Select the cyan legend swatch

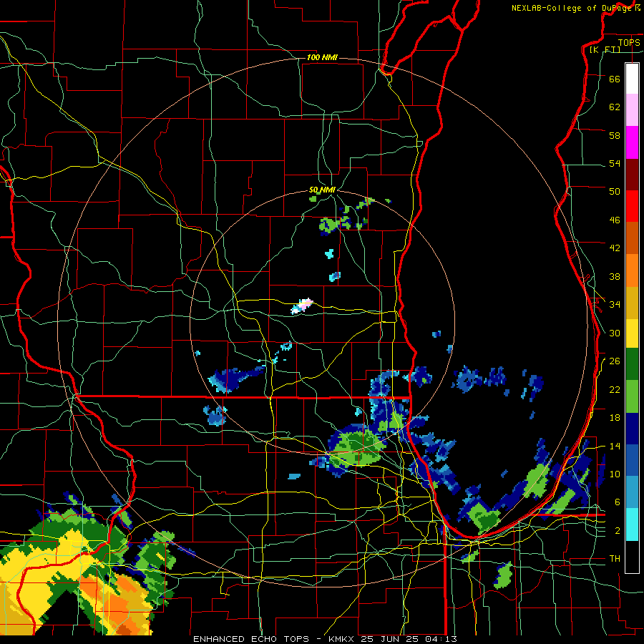point(632,525)
